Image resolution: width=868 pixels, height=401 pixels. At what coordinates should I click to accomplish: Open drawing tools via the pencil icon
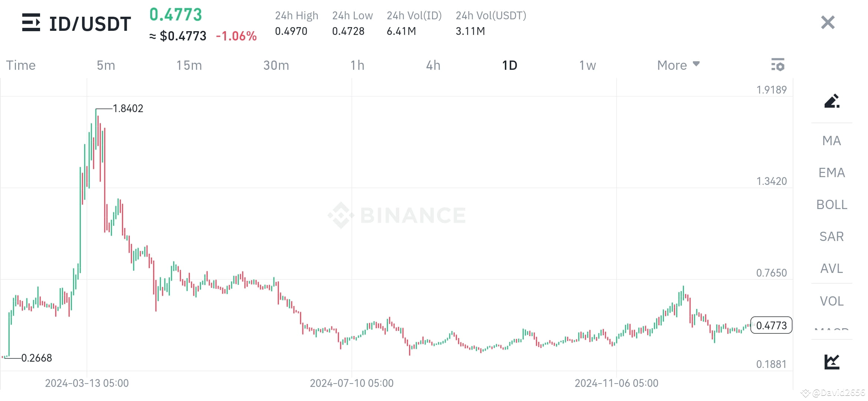pyautogui.click(x=832, y=102)
